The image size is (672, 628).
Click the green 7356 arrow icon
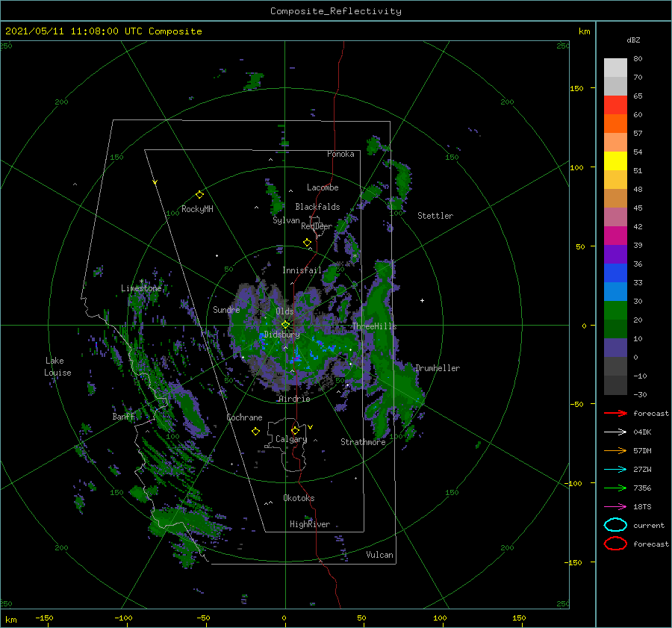615,488
